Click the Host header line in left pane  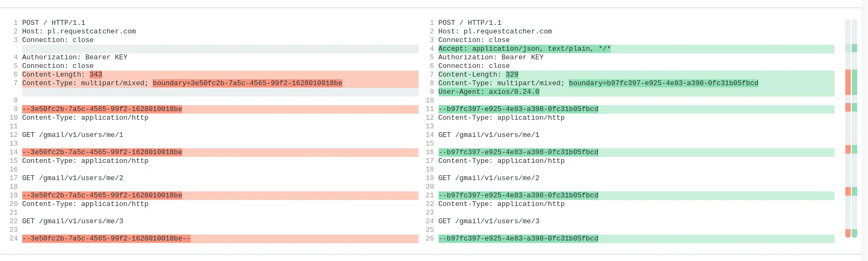79,31
